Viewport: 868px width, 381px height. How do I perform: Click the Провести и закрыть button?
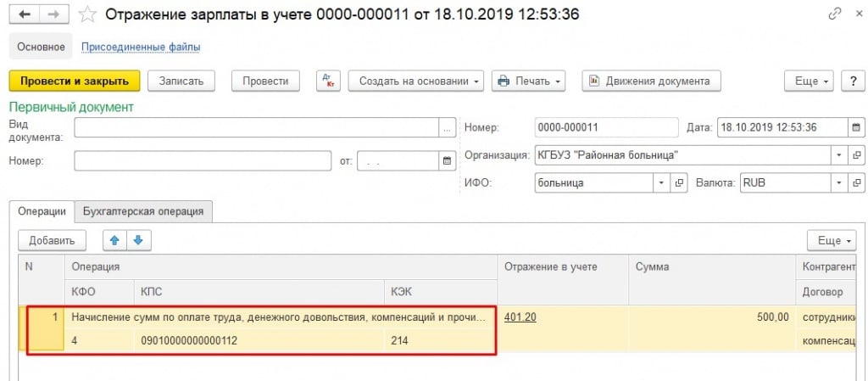(x=74, y=81)
